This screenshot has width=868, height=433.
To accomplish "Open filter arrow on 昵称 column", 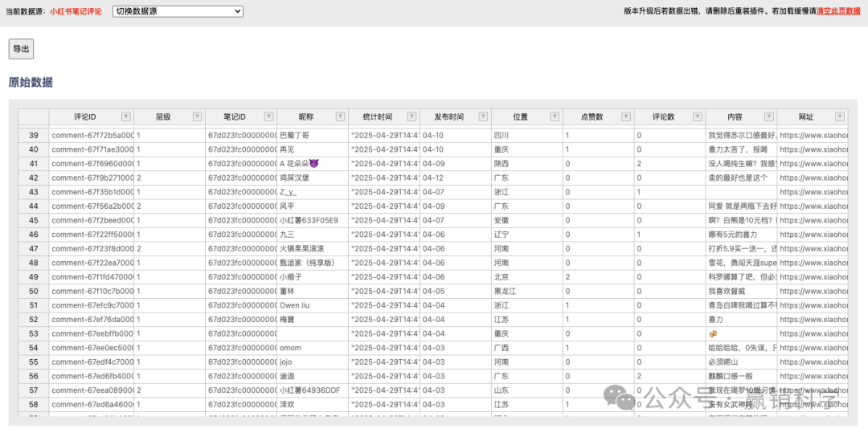I will tap(340, 116).
